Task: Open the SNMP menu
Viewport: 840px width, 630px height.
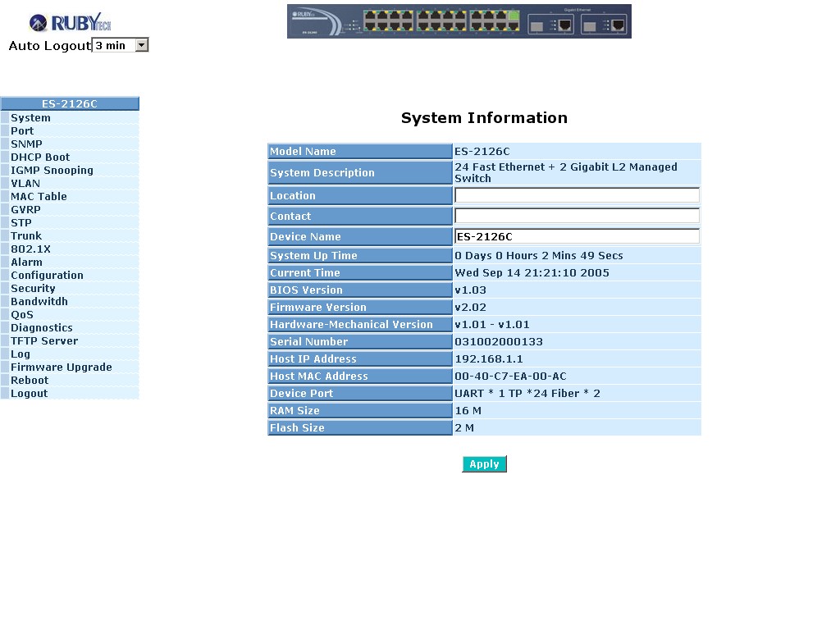Action: click(x=26, y=144)
